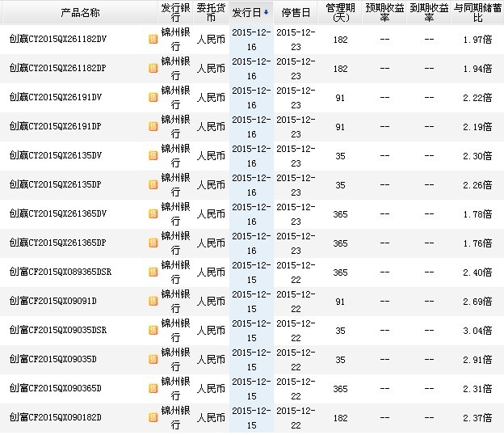
Task: Sort by the 到期收益率 column header
Action: [x=429, y=13]
